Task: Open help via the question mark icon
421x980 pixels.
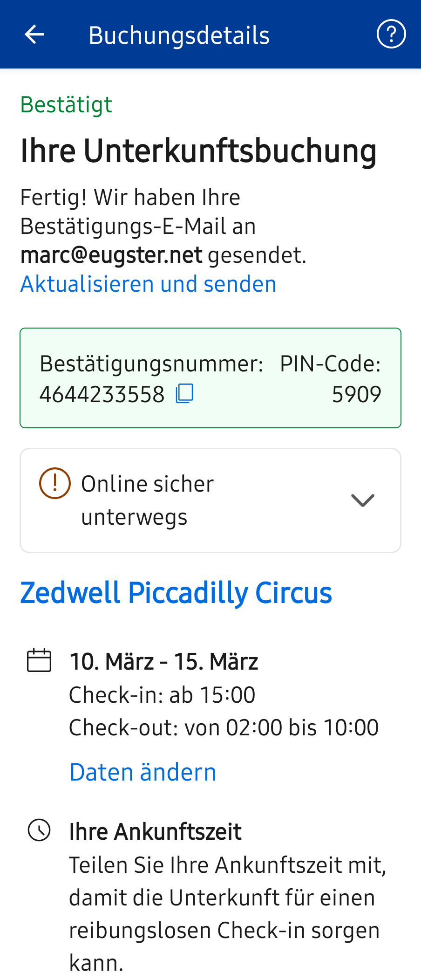Action: click(x=391, y=34)
